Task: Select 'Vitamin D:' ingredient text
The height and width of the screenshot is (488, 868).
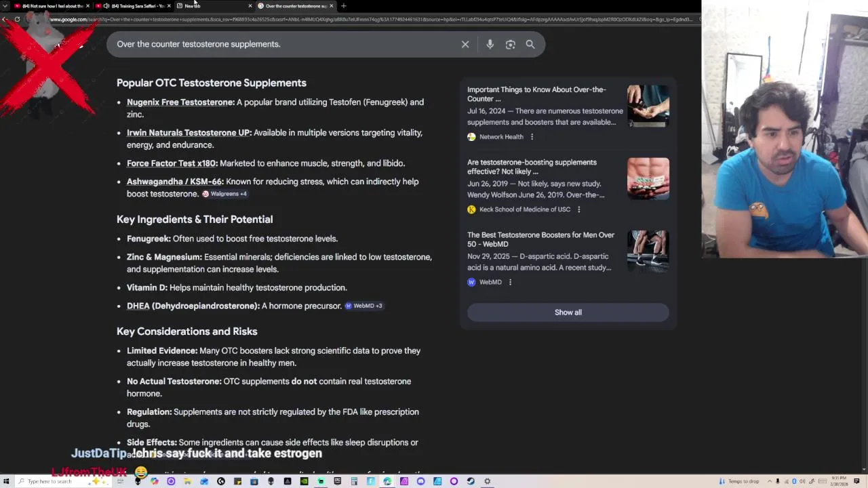Action: pos(147,287)
